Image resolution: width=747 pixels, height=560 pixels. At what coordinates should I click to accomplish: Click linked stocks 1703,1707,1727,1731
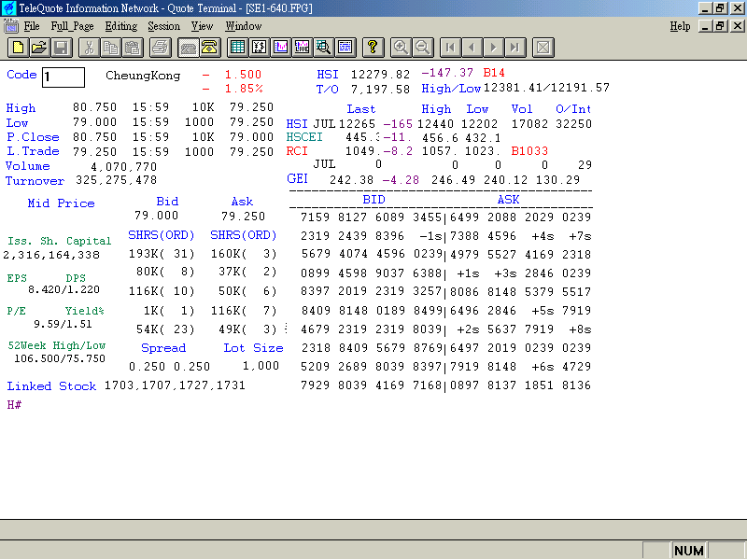point(175,385)
